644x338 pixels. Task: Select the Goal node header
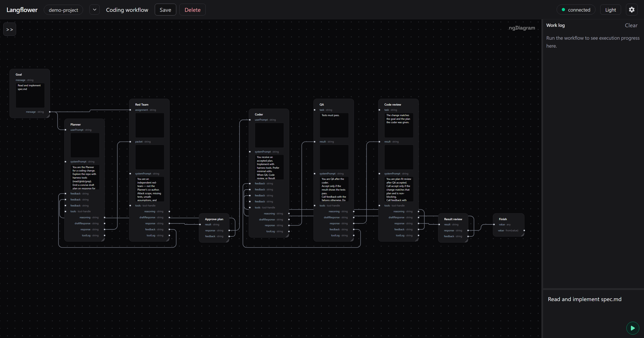(19, 74)
